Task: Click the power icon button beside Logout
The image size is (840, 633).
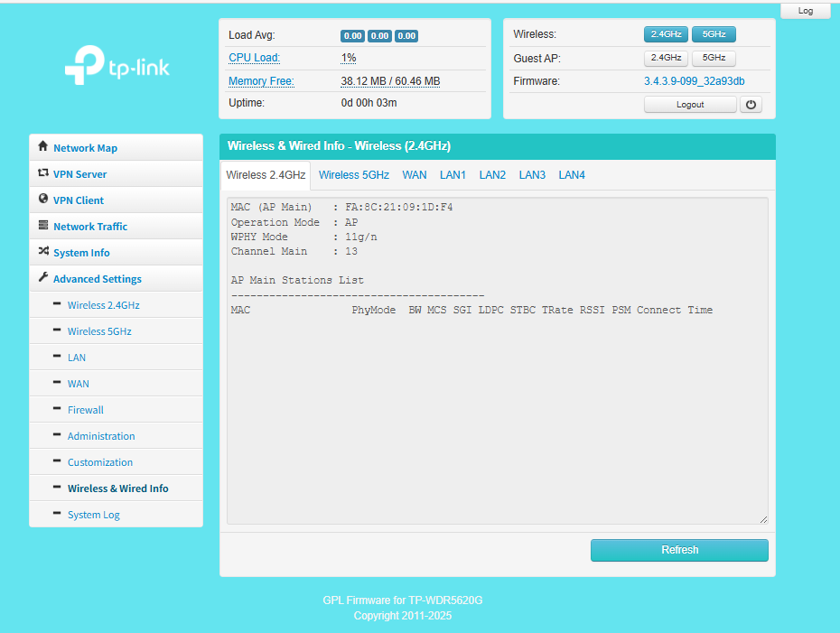Action: pyautogui.click(x=751, y=105)
